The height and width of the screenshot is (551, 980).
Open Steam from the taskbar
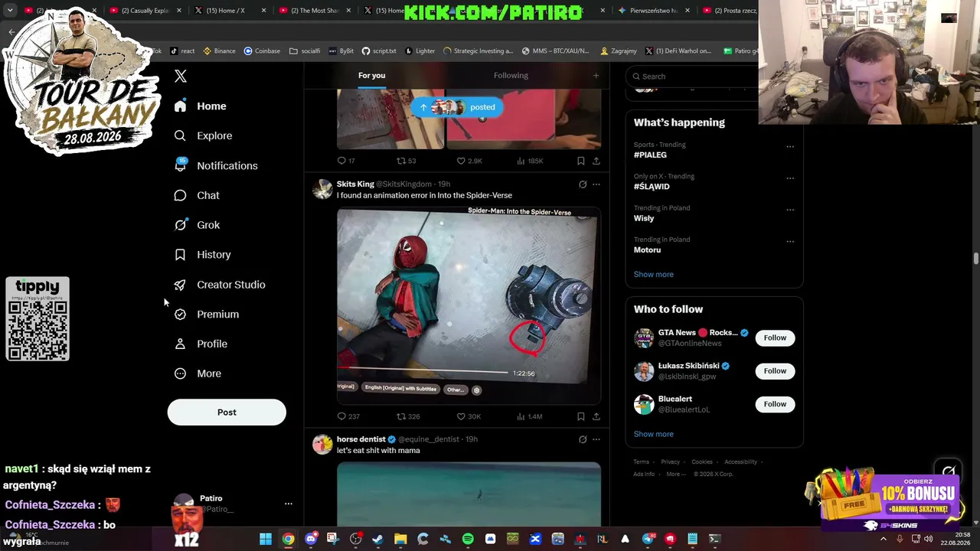pyautogui.click(x=377, y=540)
